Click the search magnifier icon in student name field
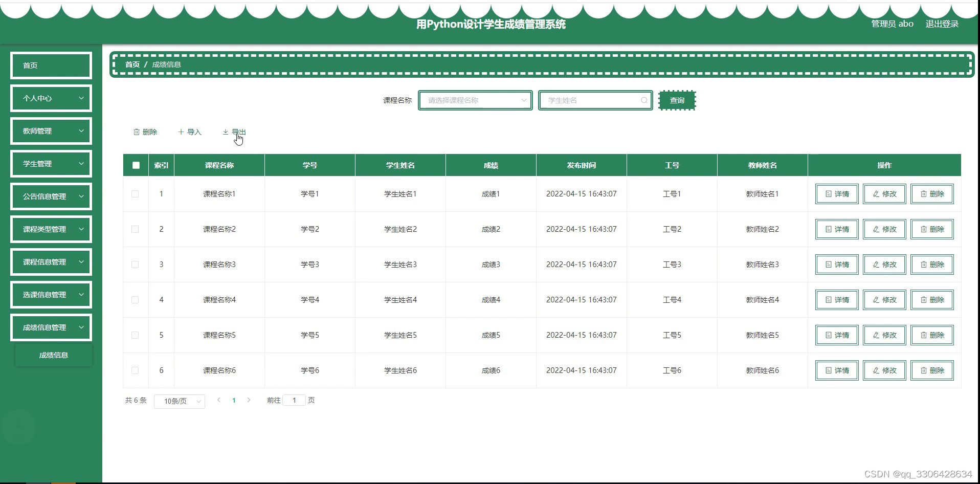Viewport: 980px width, 484px height. tap(644, 100)
